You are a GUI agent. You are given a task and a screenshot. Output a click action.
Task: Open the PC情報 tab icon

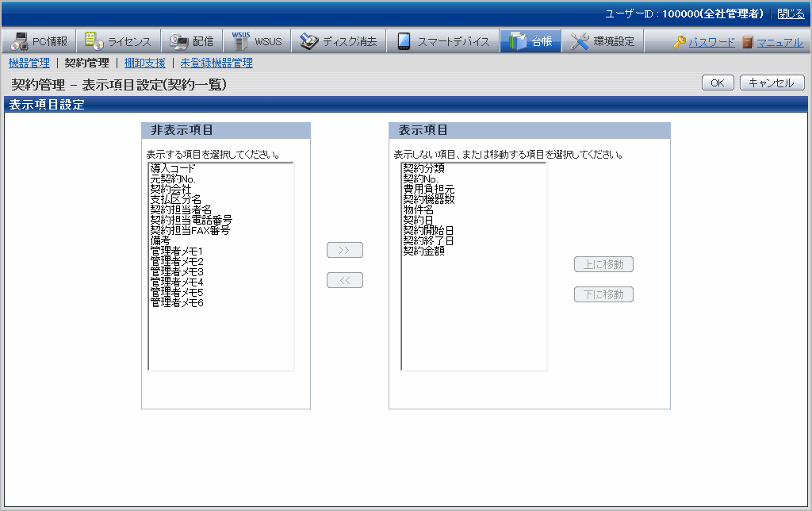pos(20,41)
